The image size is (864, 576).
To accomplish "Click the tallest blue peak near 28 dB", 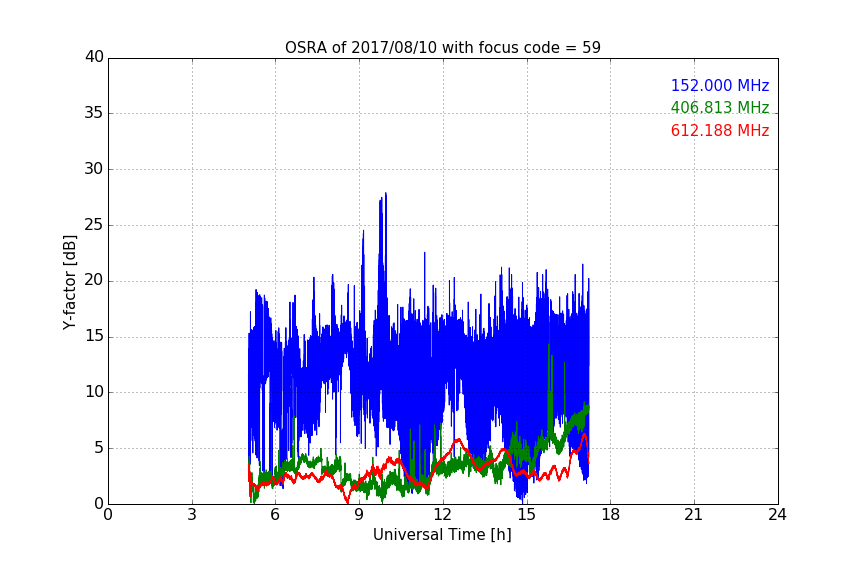I will tap(386, 194).
